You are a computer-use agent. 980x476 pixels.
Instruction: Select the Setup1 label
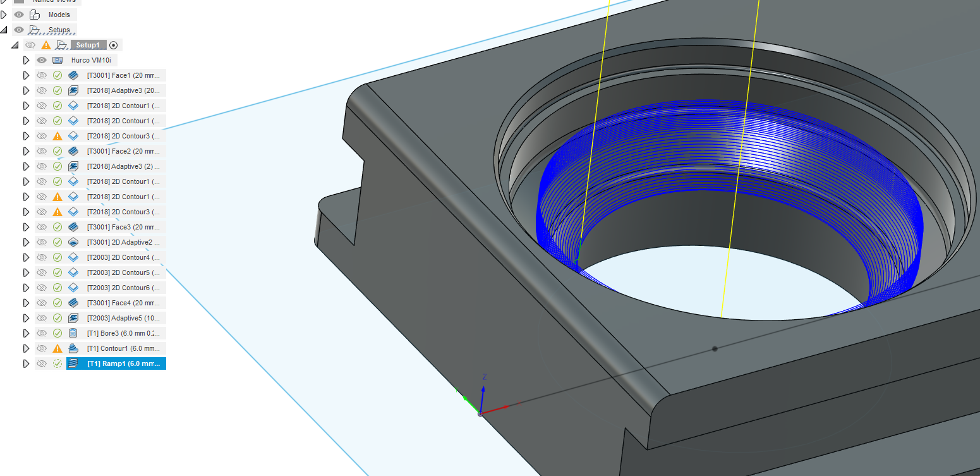click(88, 45)
